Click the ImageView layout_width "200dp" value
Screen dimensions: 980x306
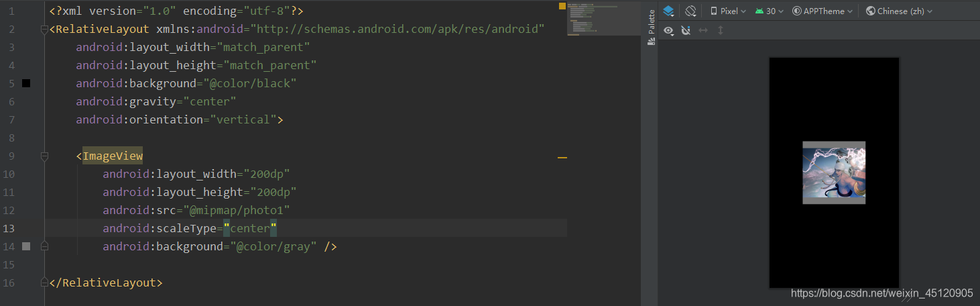click(x=267, y=174)
